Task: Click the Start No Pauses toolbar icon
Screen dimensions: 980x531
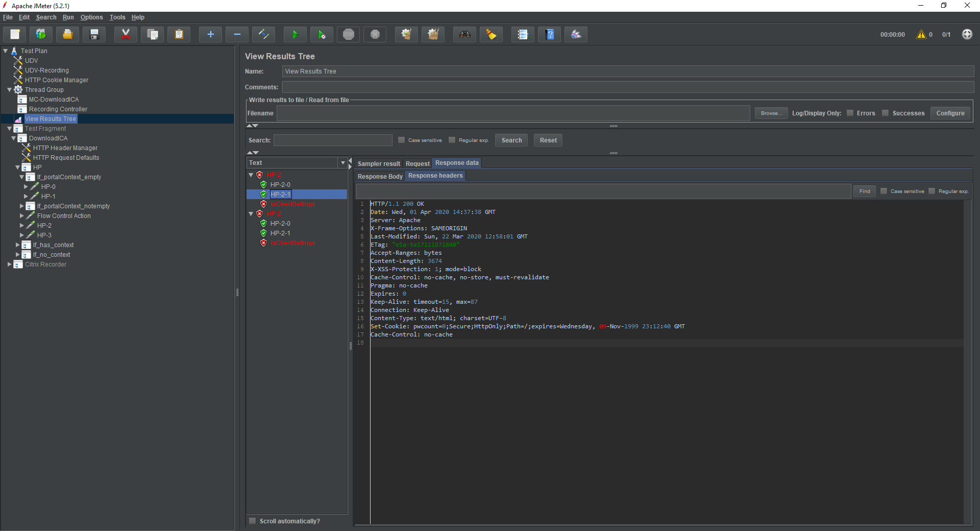Action: point(322,34)
